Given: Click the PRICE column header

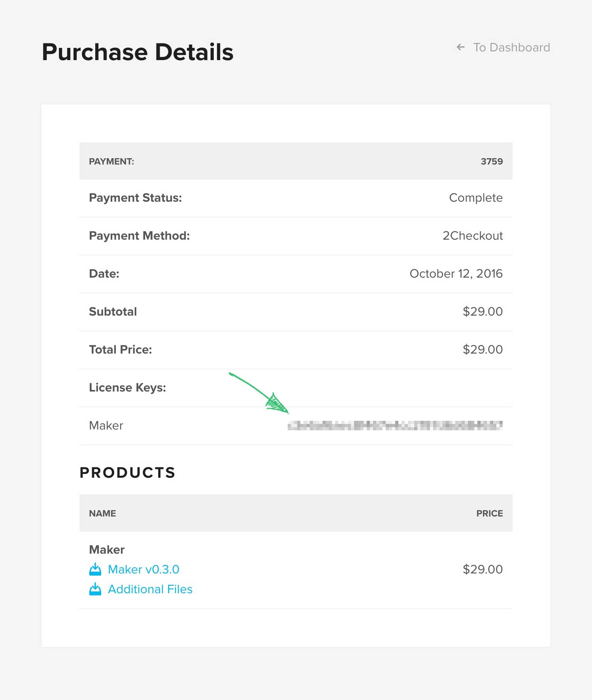Looking at the screenshot, I should tap(489, 513).
